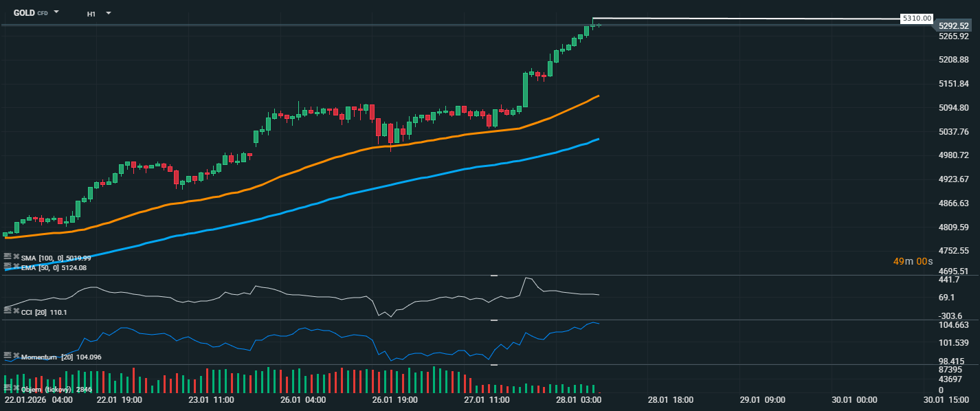Click the handle above the Momentum pane
980x411 pixels.
click(493, 320)
